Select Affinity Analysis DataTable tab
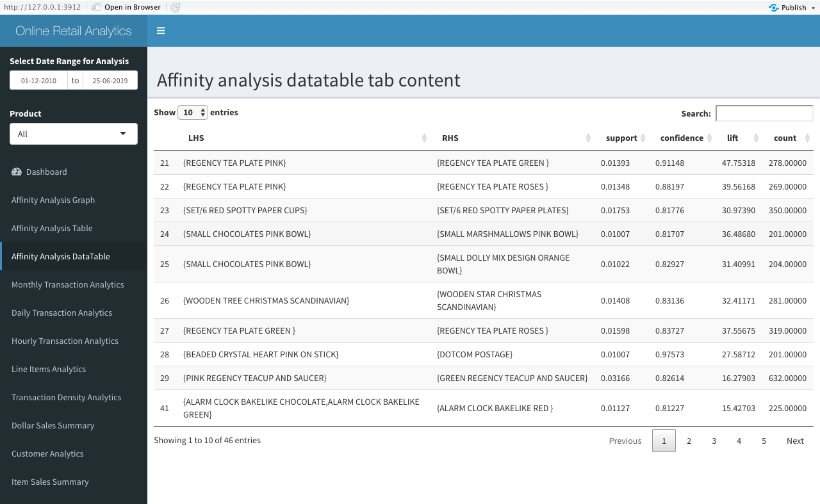 (74, 256)
